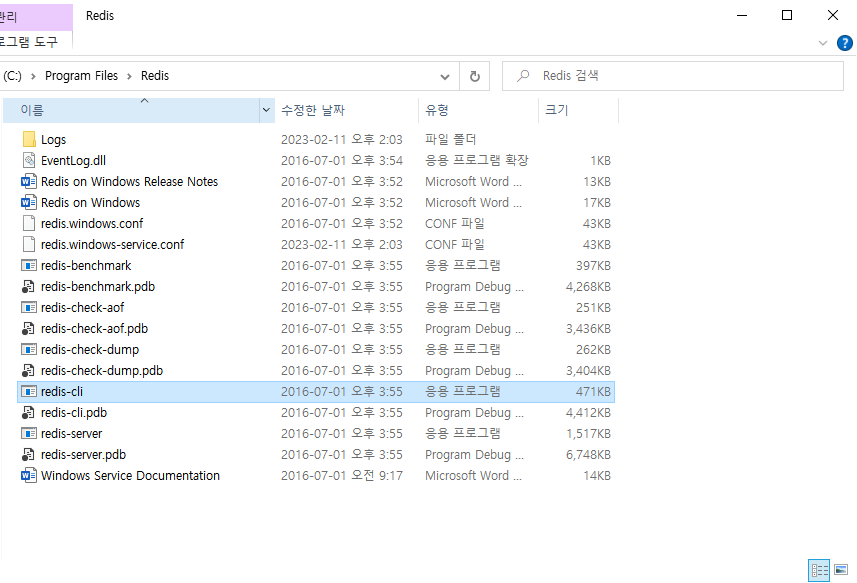857x583 pixels.
Task: Sort by the 이름 column header
Action: (131, 110)
